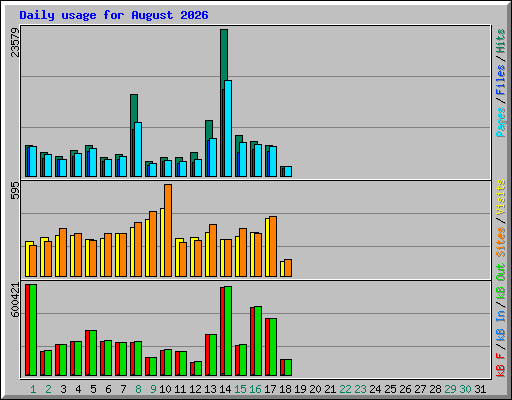The width and height of the screenshot is (512, 400).
Task: Click day 7 on the x-axis
Action: click(123, 389)
